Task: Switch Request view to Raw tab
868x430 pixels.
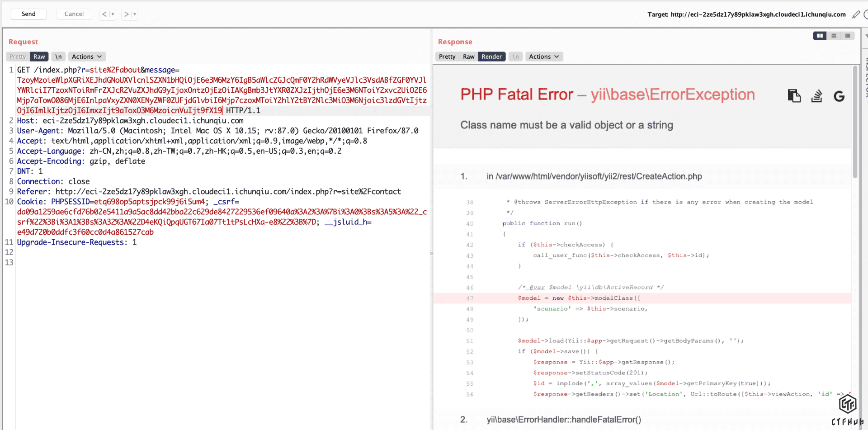Action: [39, 57]
